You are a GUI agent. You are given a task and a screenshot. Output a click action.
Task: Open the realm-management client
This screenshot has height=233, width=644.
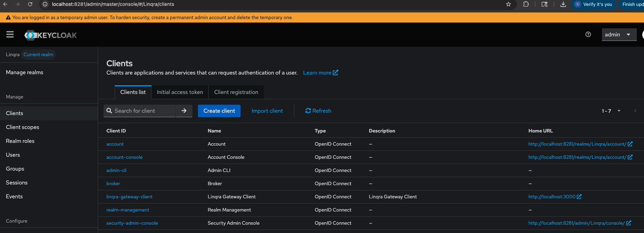click(128, 210)
